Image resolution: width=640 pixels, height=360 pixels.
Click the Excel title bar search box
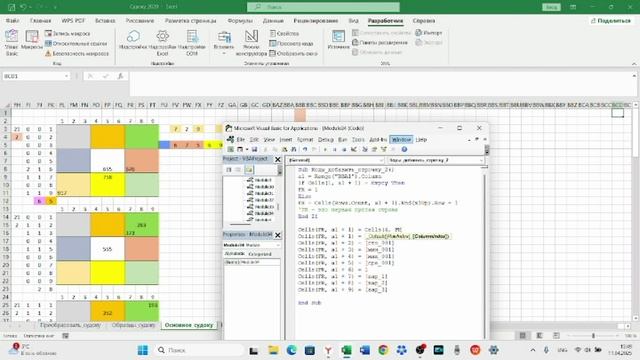tap(323, 7)
